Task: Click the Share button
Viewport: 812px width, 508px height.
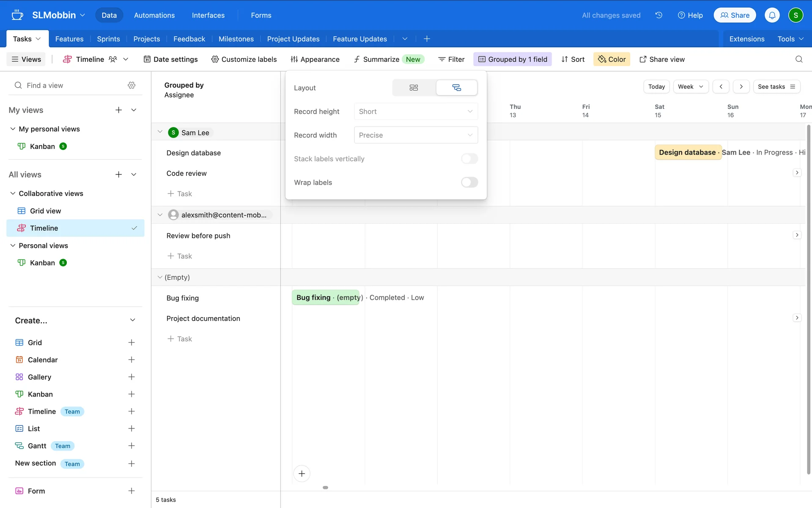Action: (735, 15)
